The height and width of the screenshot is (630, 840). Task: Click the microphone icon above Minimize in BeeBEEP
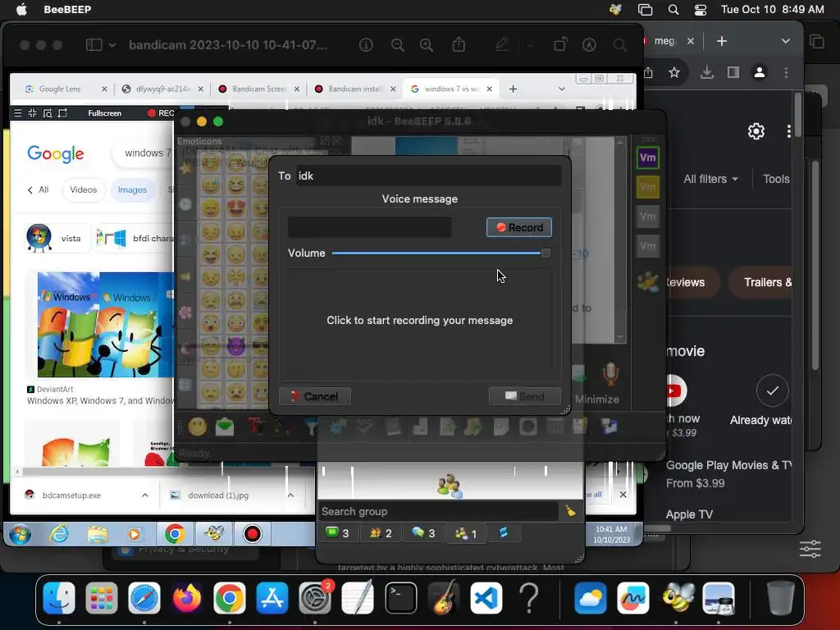[x=610, y=374]
